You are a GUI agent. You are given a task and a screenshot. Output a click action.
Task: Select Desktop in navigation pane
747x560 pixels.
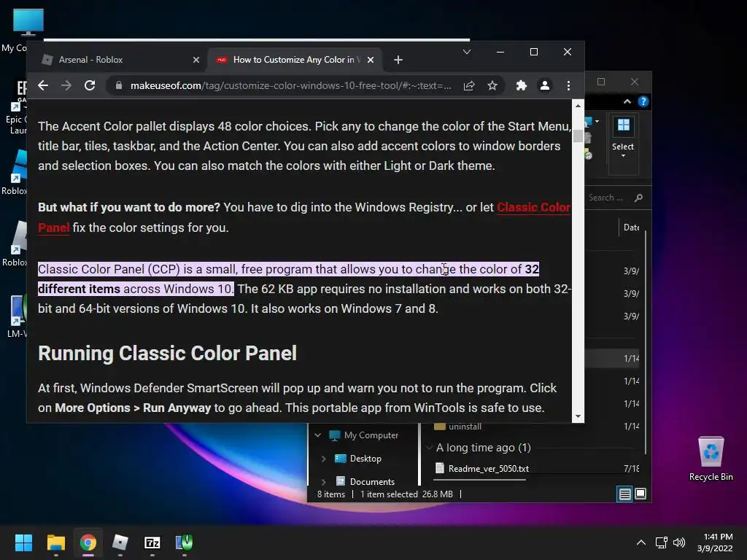pyautogui.click(x=365, y=459)
